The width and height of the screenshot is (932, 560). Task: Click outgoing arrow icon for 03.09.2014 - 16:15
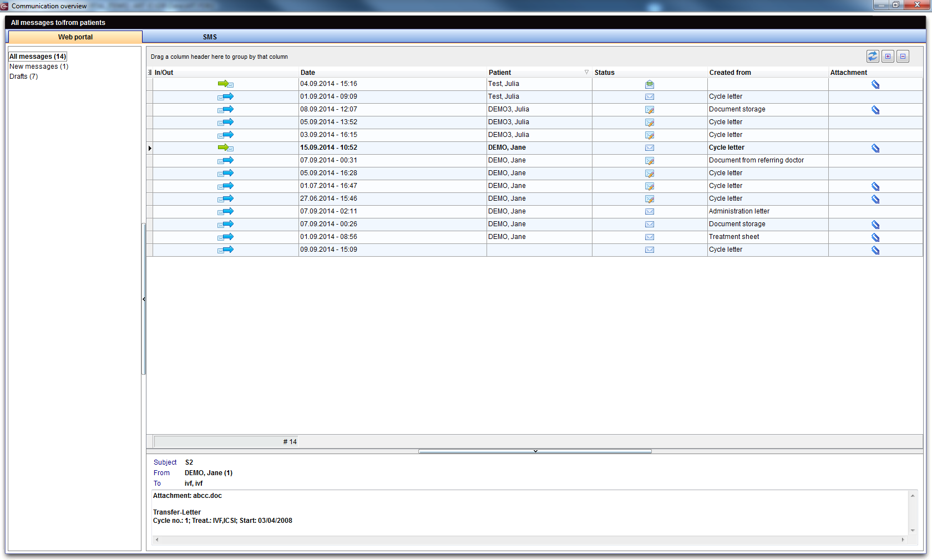point(226,135)
